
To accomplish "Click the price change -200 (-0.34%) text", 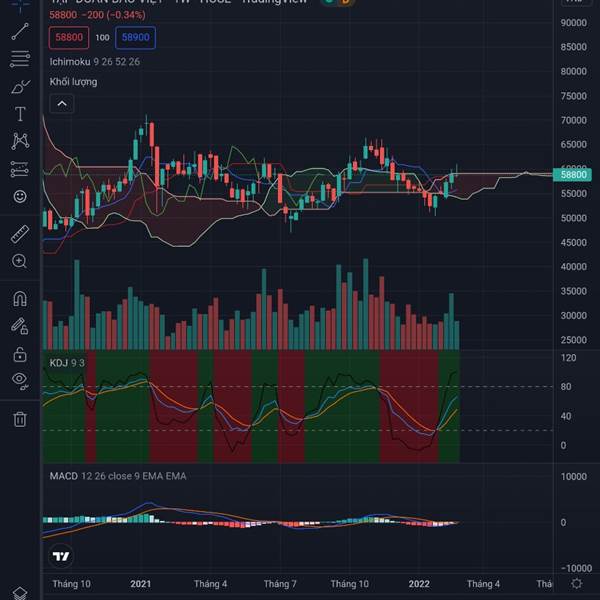I will coord(114,15).
